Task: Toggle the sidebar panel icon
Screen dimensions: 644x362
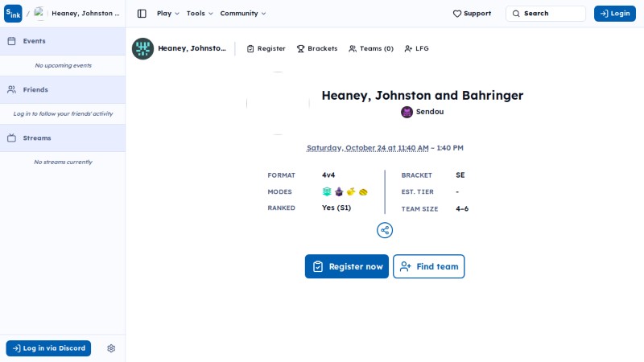Action: tap(142, 14)
